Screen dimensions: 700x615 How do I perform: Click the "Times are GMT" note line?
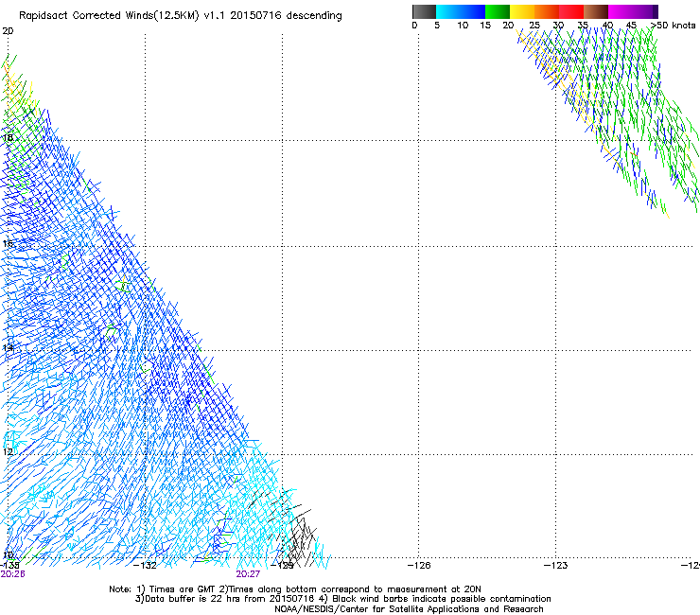295,589
